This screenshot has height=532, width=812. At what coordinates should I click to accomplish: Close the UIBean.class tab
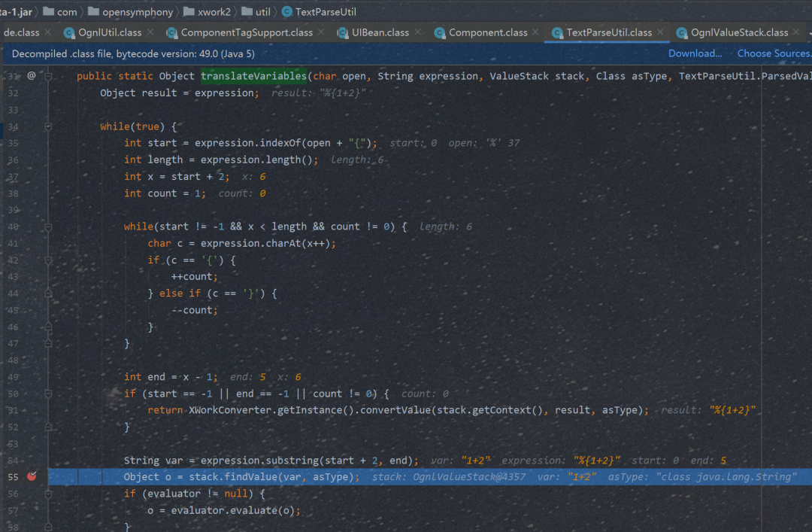click(418, 32)
